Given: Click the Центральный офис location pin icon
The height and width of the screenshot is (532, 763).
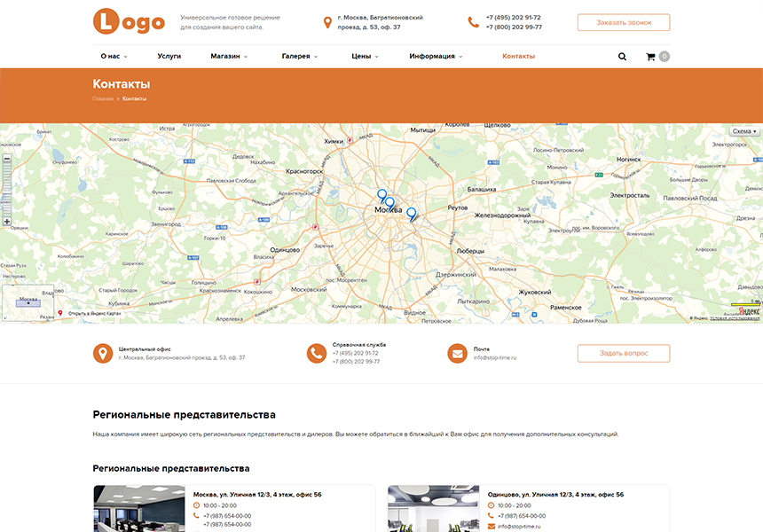Looking at the screenshot, I should coord(103,354).
